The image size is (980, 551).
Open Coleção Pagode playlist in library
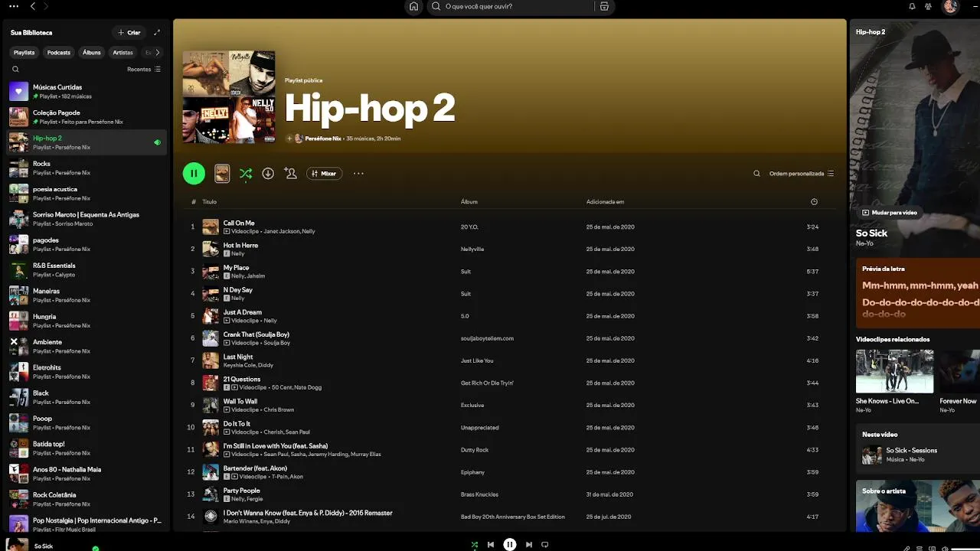point(88,116)
